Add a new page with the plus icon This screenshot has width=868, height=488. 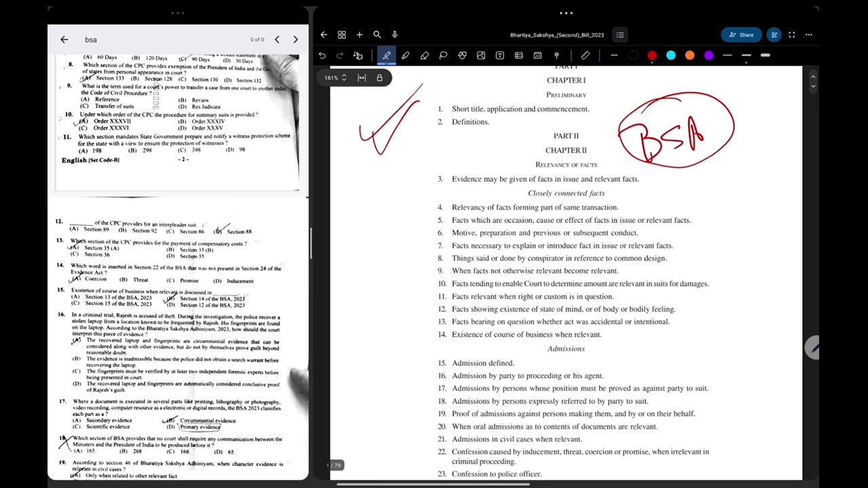(x=359, y=35)
